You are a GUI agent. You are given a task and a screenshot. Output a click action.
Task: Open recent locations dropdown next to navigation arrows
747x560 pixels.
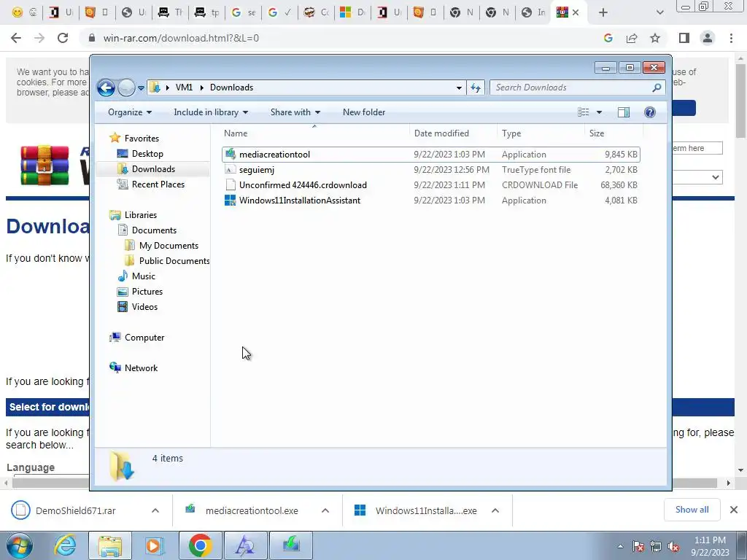click(x=141, y=87)
